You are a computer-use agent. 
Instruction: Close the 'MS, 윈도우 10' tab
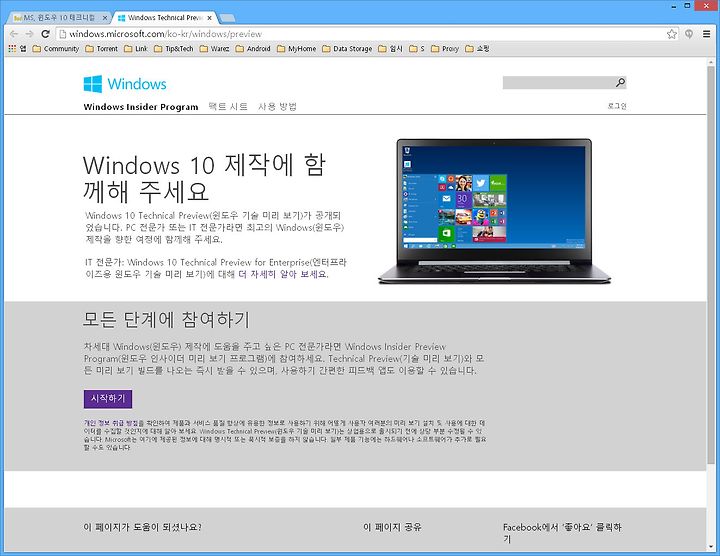[x=105, y=18]
